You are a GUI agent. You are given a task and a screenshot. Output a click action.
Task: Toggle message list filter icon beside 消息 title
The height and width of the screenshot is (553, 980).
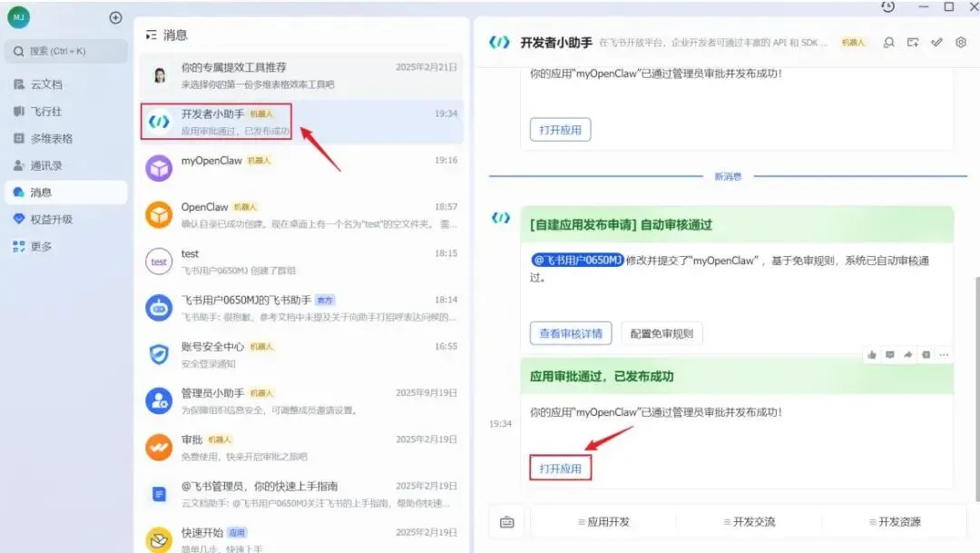point(152,35)
